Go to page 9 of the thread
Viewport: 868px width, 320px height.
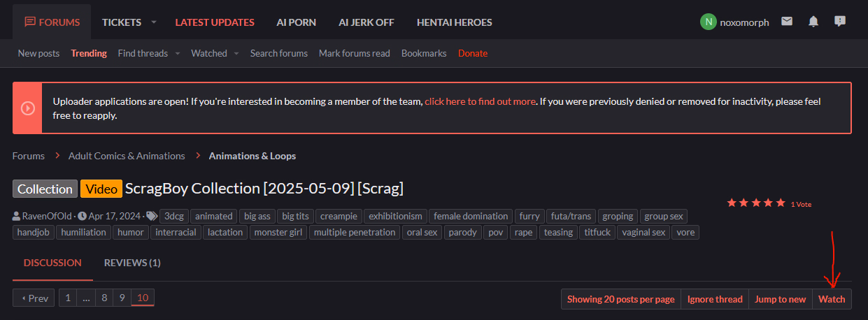122,298
